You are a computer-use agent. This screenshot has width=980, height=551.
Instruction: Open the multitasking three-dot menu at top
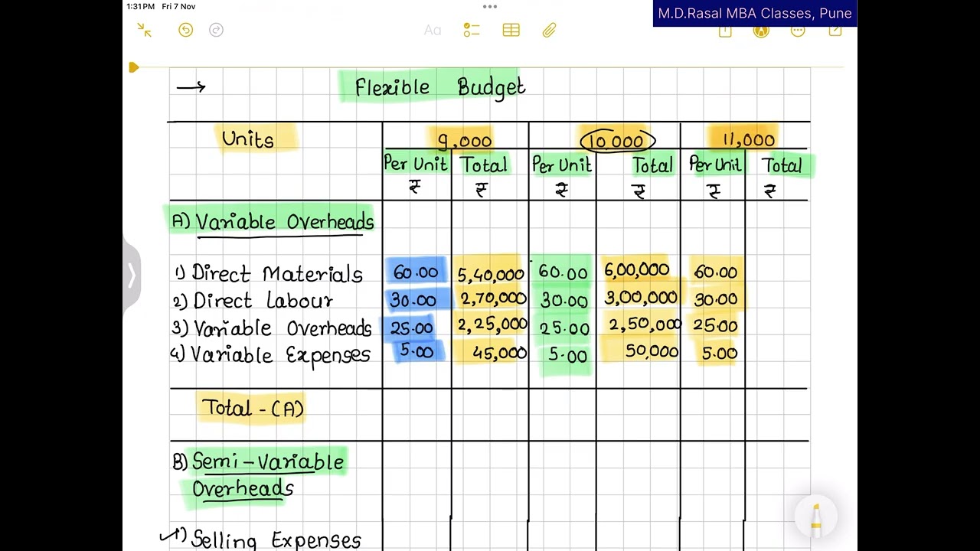click(x=490, y=7)
